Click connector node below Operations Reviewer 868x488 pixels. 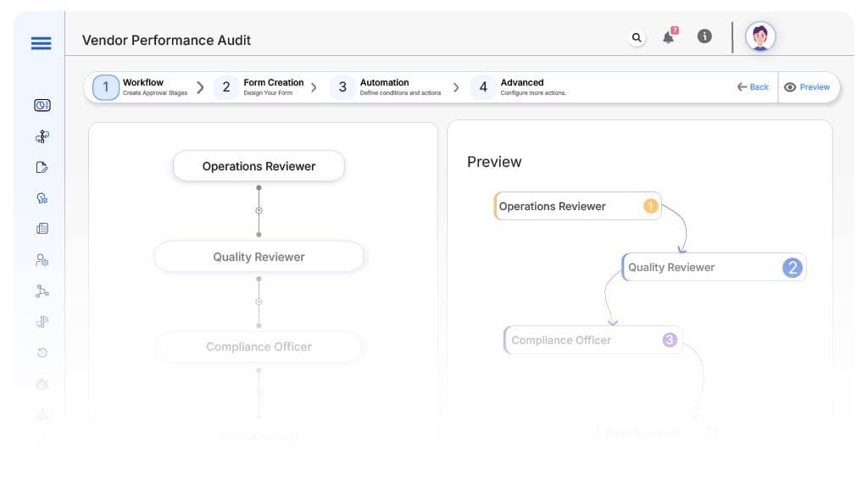(259, 210)
